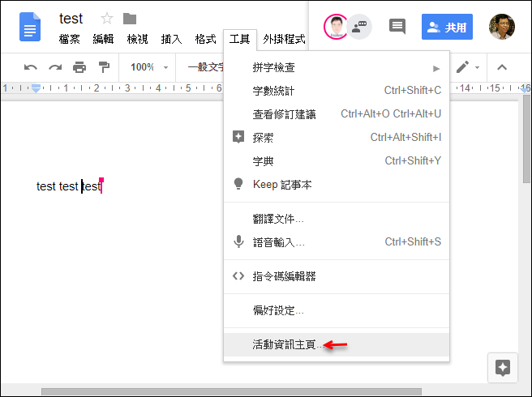The image size is (532, 397).
Task: Star the test document
Action: [x=107, y=19]
